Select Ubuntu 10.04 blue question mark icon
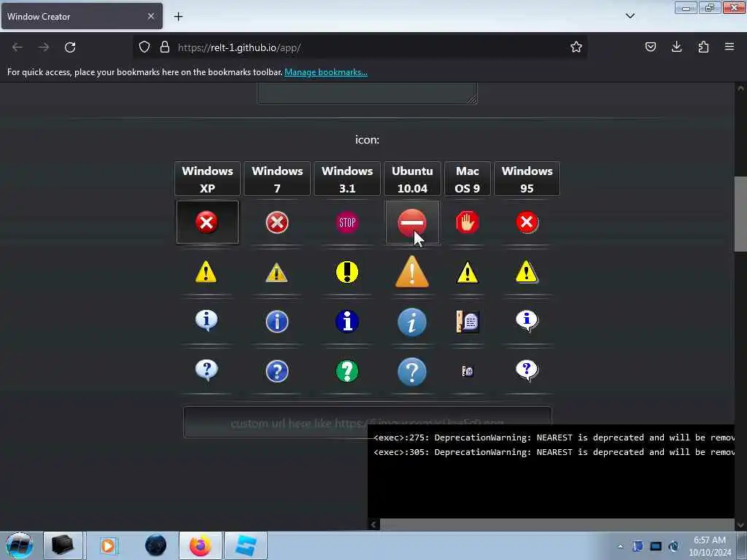The height and width of the screenshot is (560, 747). pyautogui.click(x=412, y=371)
